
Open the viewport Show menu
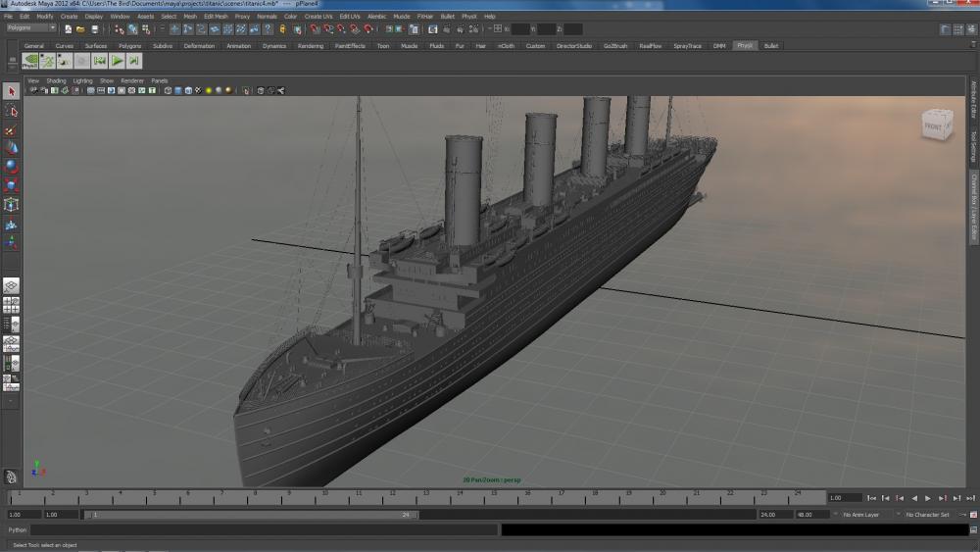[107, 80]
